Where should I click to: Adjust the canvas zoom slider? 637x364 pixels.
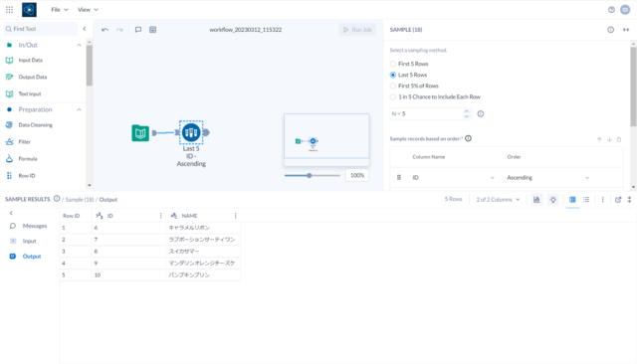click(x=310, y=176)
